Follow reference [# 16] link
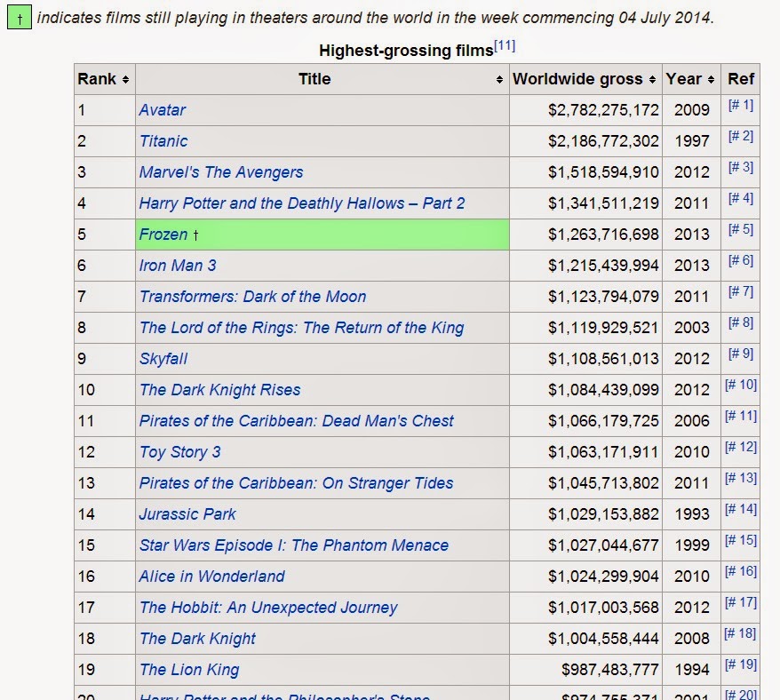780x700 pixels. [x=741, y=571]
